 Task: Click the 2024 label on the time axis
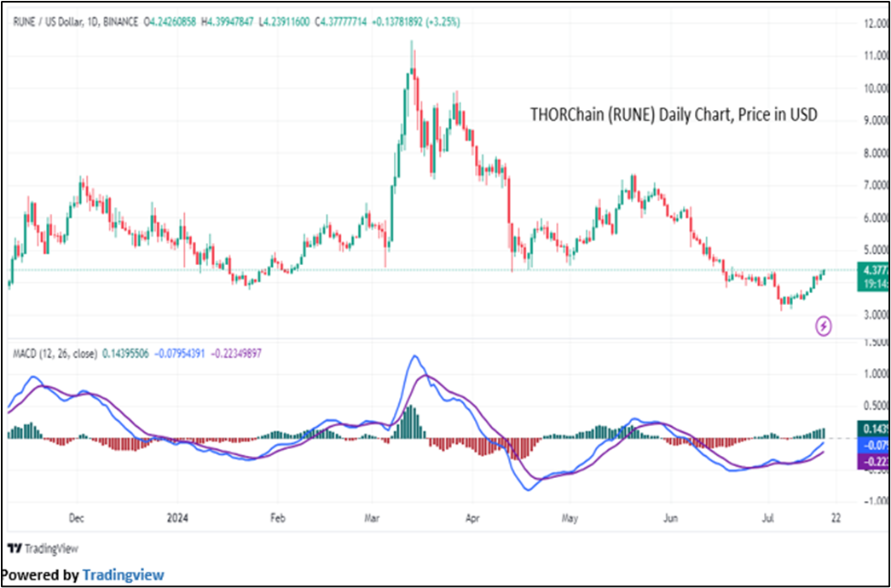pyautogui.click(x=177, y=519)
